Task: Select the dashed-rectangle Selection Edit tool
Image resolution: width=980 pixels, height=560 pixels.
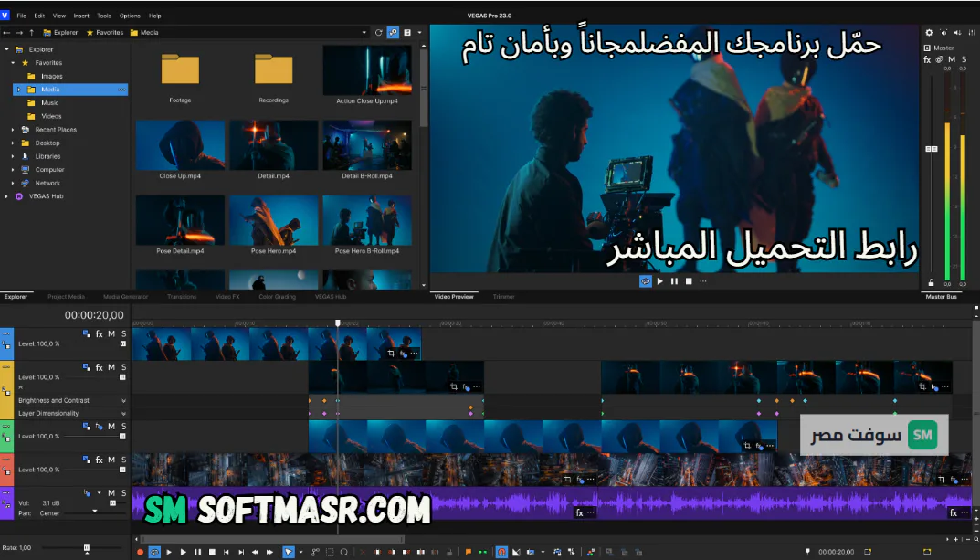Action: (x=330, y=553)
